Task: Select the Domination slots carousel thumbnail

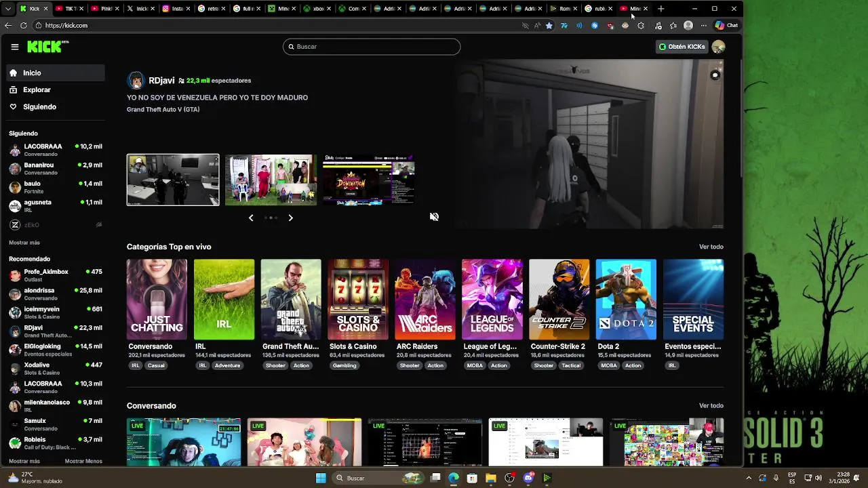Action: [368, 180]
